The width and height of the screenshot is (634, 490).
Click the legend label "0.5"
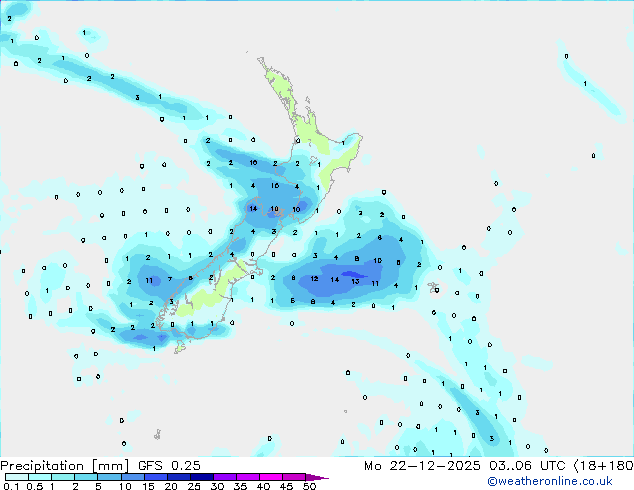tap(35, 486)
